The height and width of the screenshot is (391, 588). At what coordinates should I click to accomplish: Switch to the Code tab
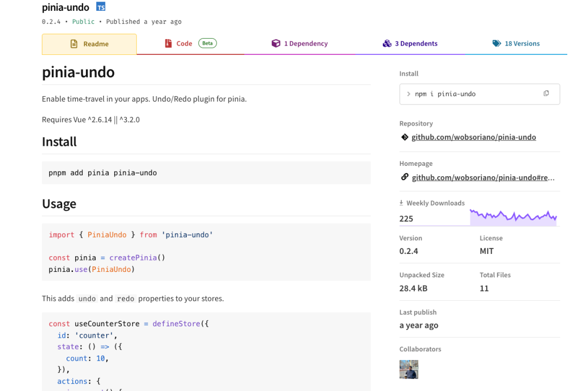coord(191,44)
